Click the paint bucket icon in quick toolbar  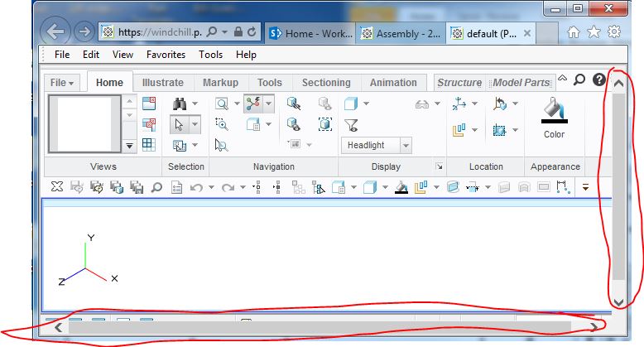(x=401, y=187)
